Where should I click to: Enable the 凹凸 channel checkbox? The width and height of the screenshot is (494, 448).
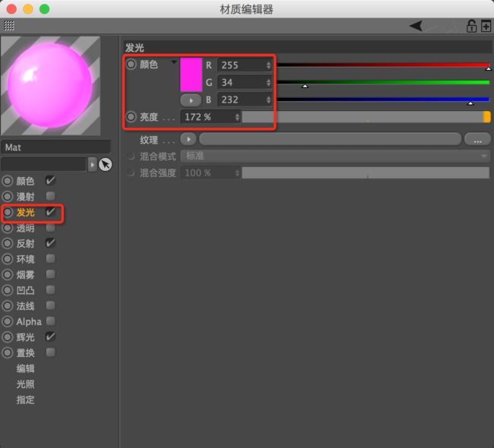[x=50, y=289]
